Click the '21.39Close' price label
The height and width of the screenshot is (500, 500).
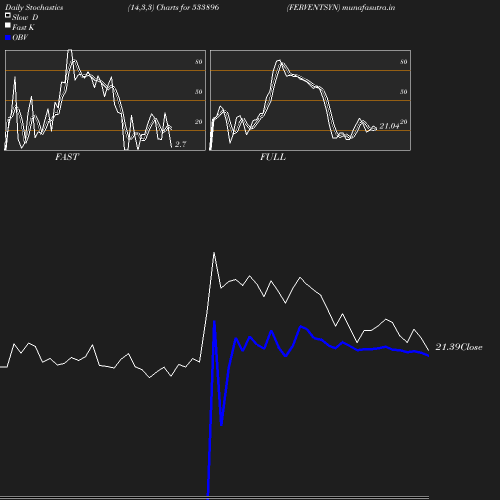click(459, 347)
